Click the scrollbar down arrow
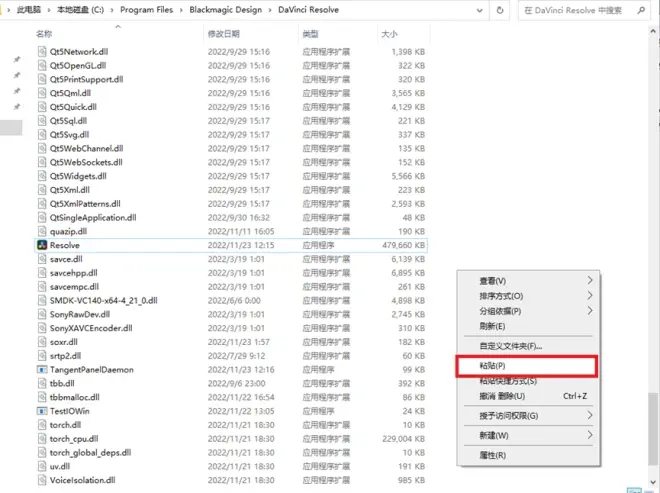Viewport: 660px width, 493px height. point(653,482)
